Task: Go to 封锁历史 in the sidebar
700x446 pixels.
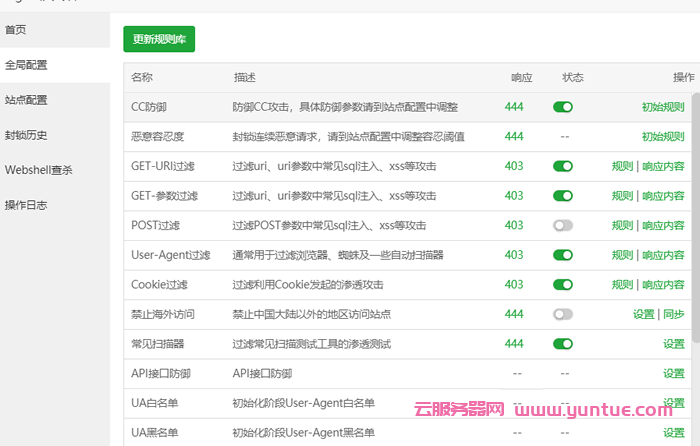Action: point(26,135)
